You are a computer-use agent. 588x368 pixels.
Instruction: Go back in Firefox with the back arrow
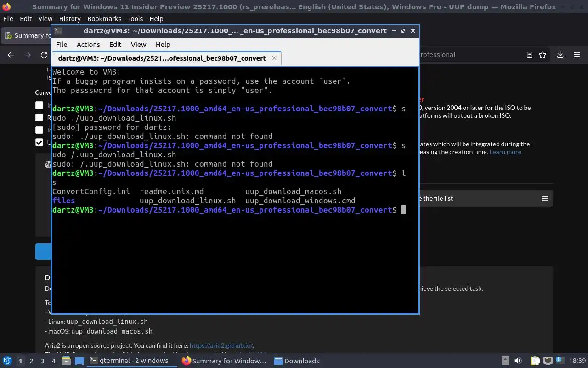tap(11, 55)
